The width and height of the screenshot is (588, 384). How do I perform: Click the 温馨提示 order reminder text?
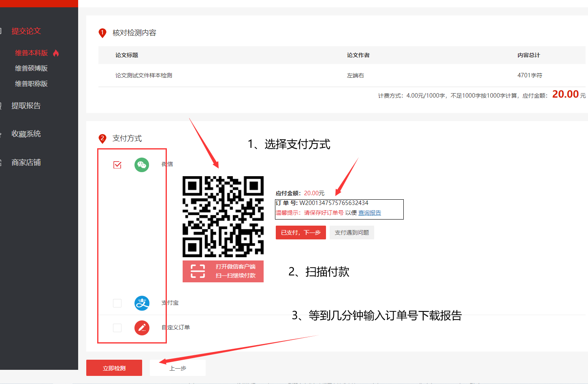click(x=328, y=213)
